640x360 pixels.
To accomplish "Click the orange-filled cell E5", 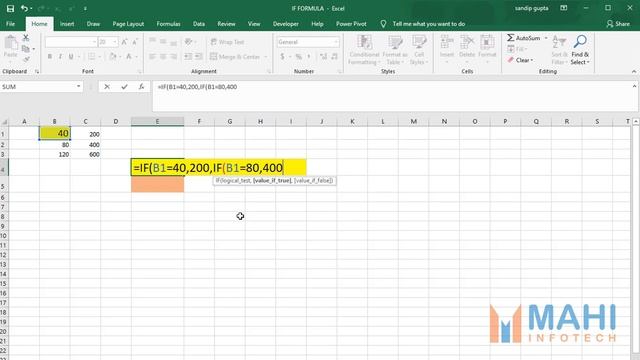I will click(158, 185).
